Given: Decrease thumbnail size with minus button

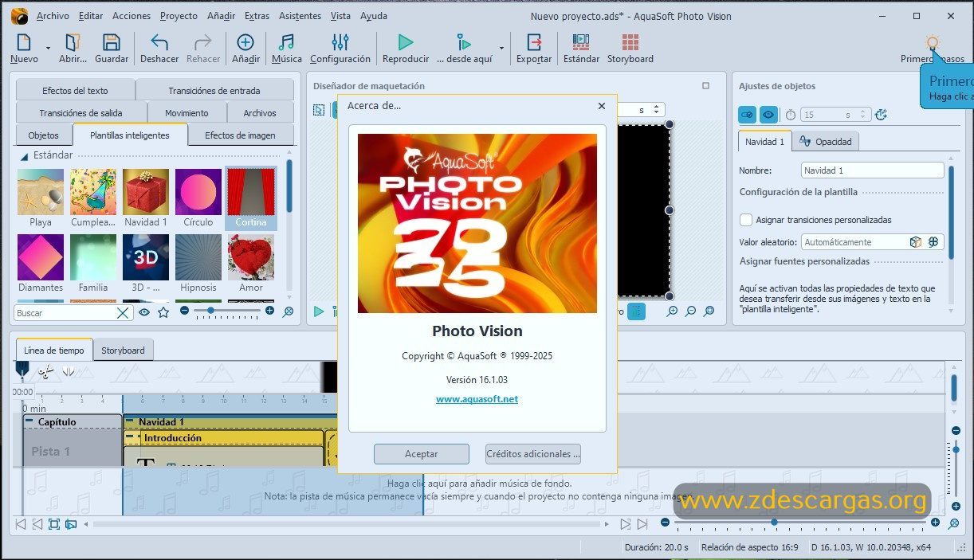Looking at the screenshot, I should (185, 311).
